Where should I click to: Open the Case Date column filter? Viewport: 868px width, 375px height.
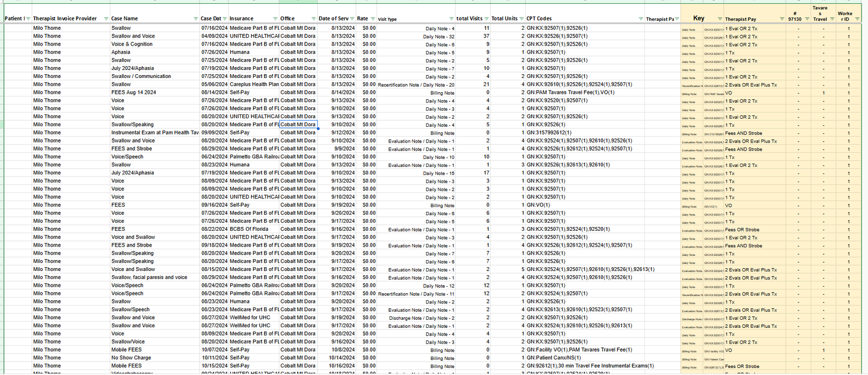click(225, 19)
